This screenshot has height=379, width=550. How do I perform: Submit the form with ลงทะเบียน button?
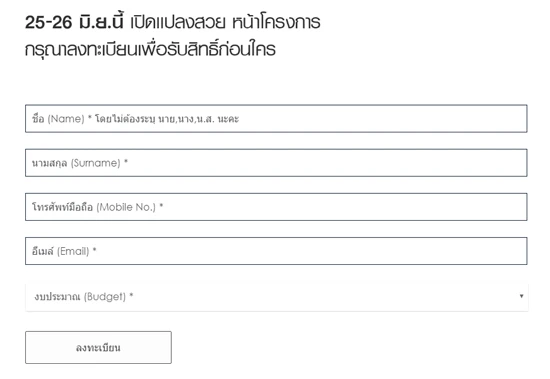[98, 347]
